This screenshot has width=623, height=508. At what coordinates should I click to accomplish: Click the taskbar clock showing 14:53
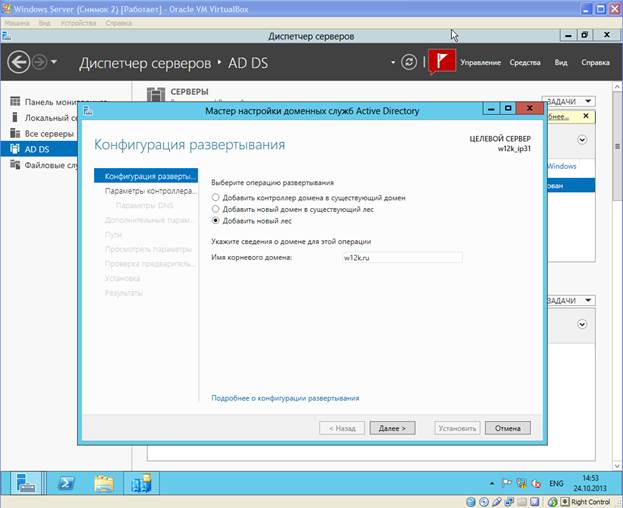[x=590, y=483]
